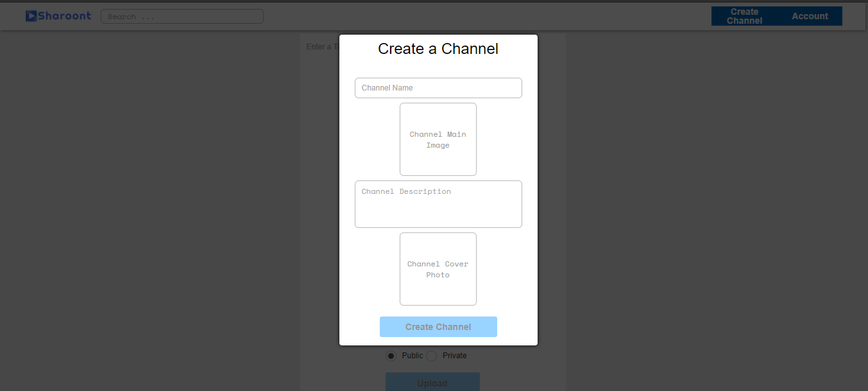Select the Public radio button
The image size is (868, 391).
pos(391,356)
